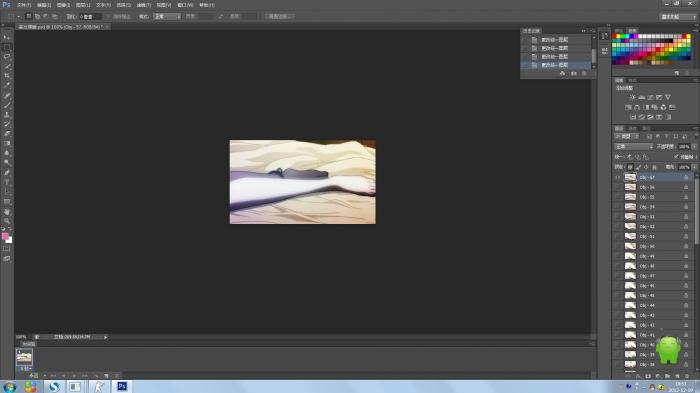Open the layer blend mode dropdown

click(634, 146)
